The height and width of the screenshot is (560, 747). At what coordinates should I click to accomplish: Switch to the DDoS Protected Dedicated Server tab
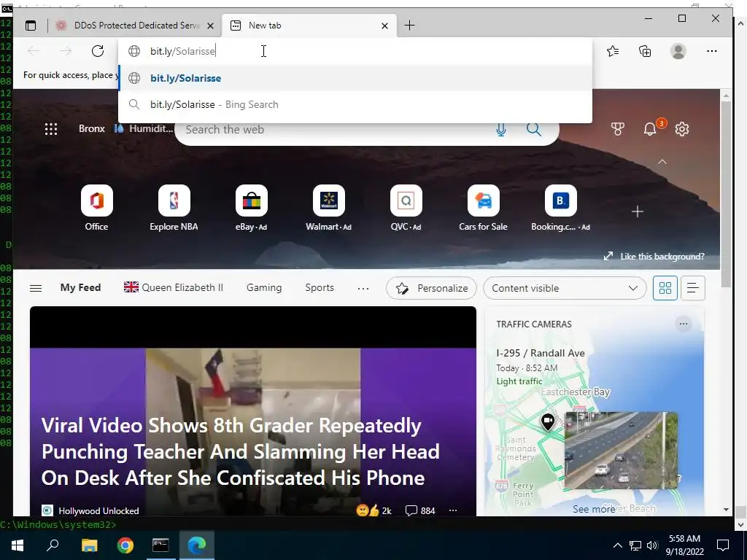135,26
